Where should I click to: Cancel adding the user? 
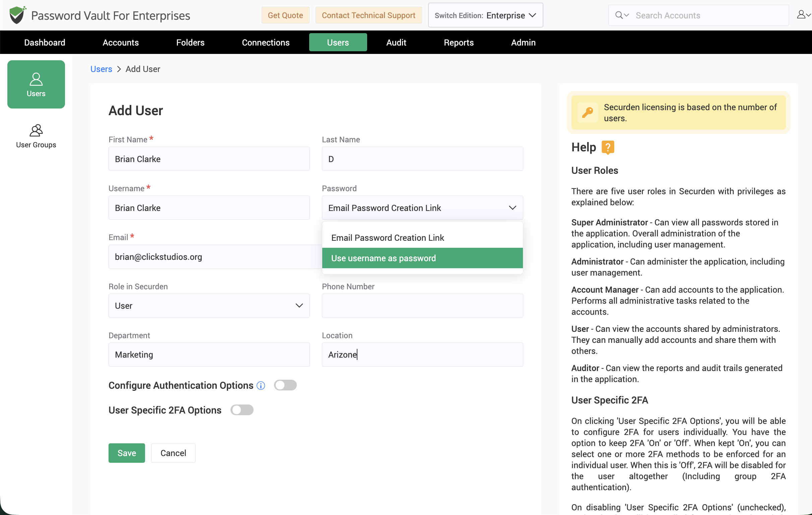173,453
